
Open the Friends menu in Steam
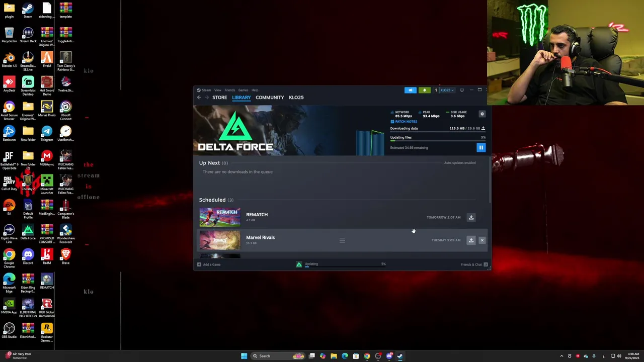(230, 90)
